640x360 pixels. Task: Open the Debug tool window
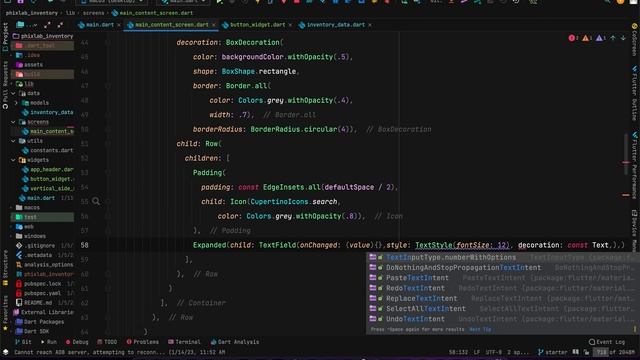(x=77, y=342)
